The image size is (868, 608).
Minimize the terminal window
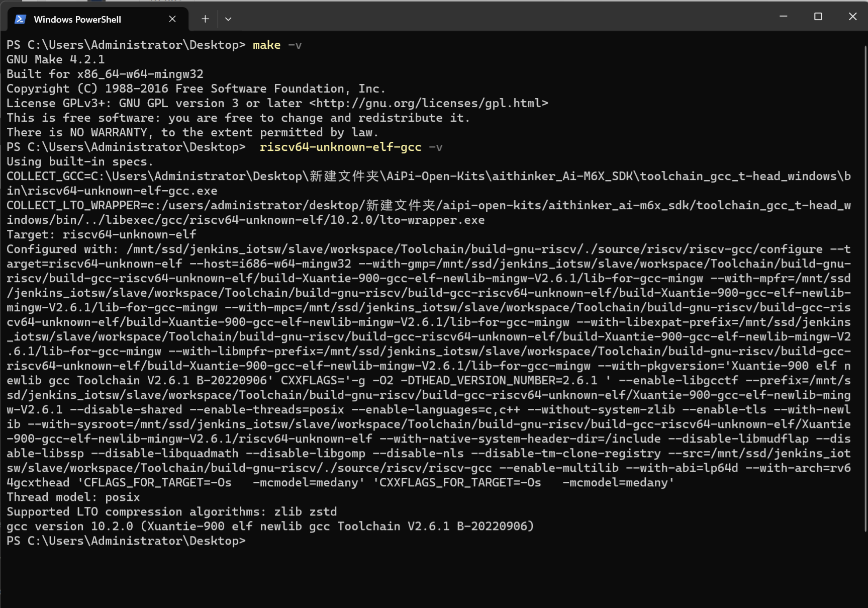click(x=783, y=17)
